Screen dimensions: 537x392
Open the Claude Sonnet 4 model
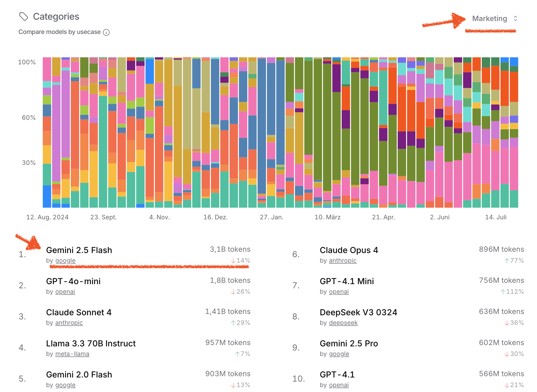point(79,312)
